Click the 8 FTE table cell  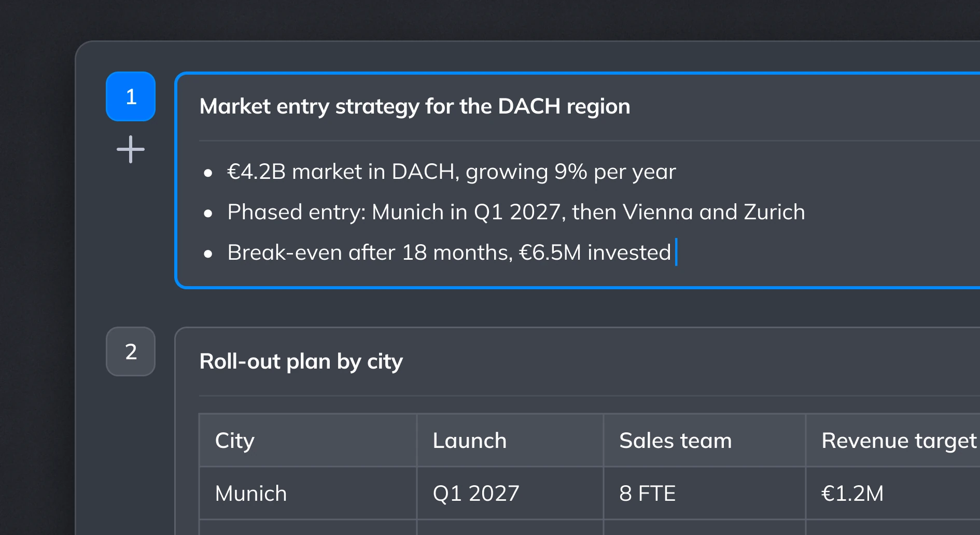pos(705,494)
